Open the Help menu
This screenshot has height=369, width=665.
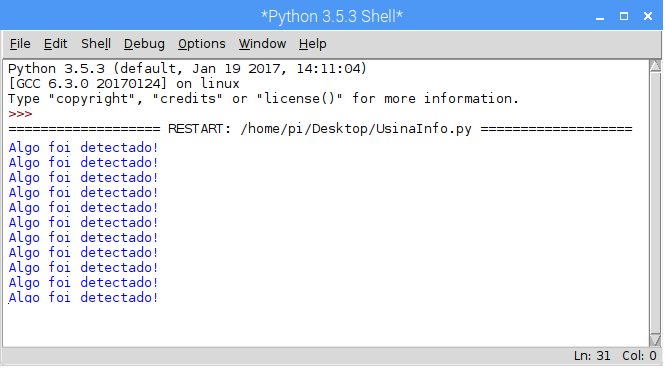point(313,44)
